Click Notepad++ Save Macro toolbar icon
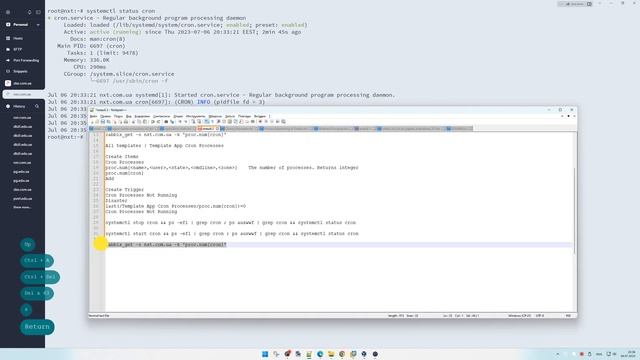Screen dimensions: 640x360 (283, 122)
